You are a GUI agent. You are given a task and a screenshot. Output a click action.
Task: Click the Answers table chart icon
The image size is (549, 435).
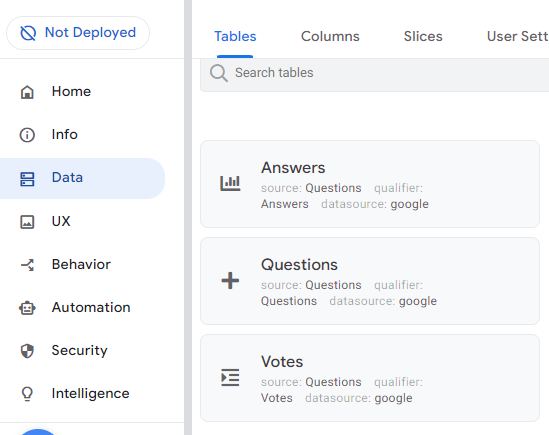tap(230, 183)
